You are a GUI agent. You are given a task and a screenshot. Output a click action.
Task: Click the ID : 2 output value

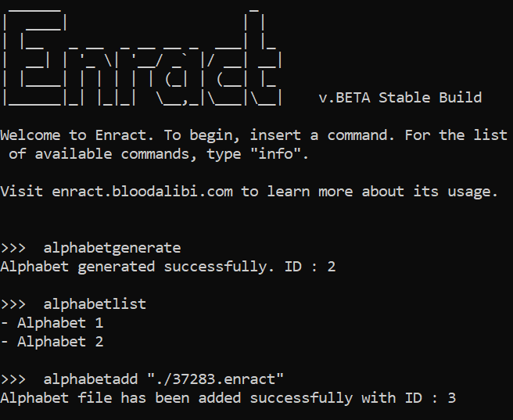click(310, 267)
